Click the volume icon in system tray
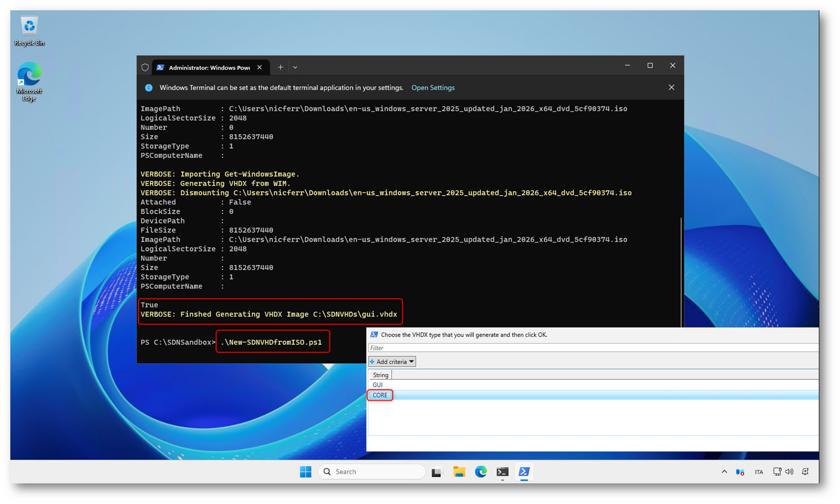This screenshot has height=504, width=840. tap(789, 472)
